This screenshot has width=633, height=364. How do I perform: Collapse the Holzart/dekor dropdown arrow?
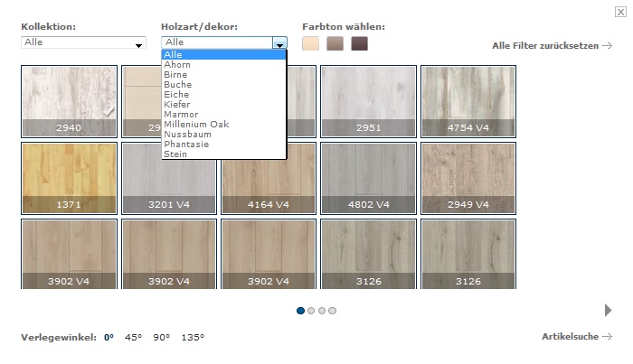(x=279, y=42)
